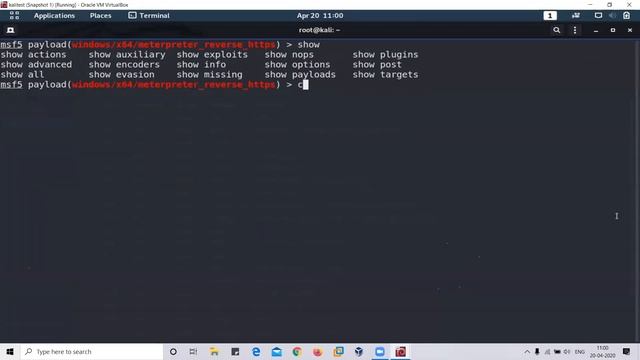Click the 'show plugins' completion text

click(x=385, y=55)
